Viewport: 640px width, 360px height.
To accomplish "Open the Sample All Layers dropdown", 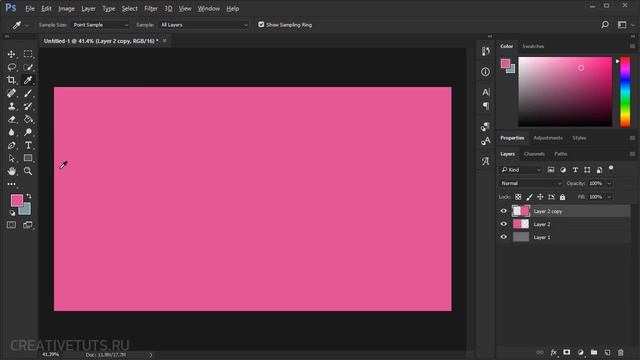I will pos(204,25).
